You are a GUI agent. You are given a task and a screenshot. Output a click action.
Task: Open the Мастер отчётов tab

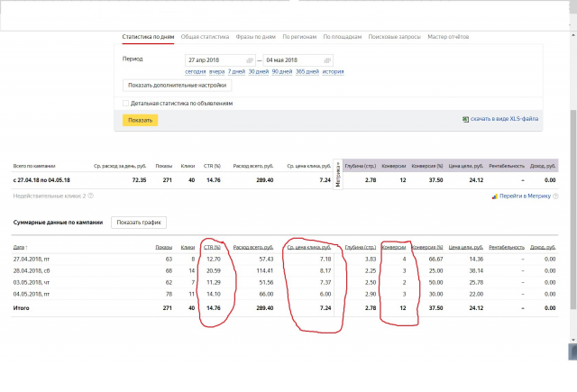tap(448, 37)
